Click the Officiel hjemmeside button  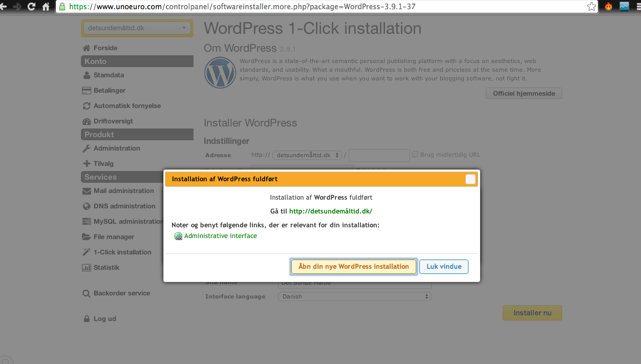[524, 94]
